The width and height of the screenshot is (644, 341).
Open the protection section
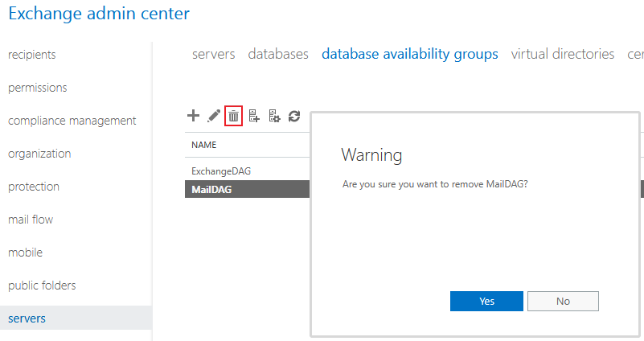point(34,187)
